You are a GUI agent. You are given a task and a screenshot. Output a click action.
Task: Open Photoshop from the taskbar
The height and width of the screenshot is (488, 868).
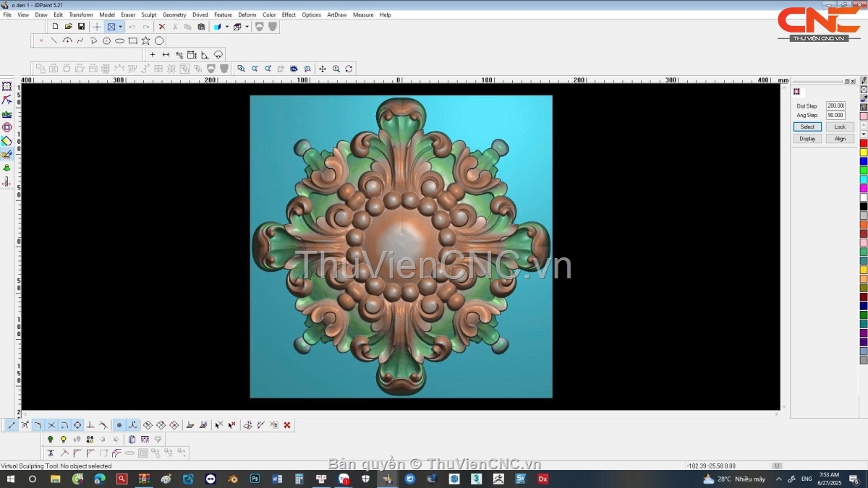pos(255,479)
